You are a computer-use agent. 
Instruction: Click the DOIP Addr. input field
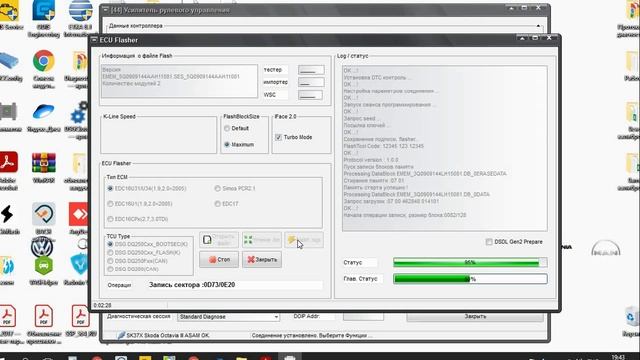point(363,316)
